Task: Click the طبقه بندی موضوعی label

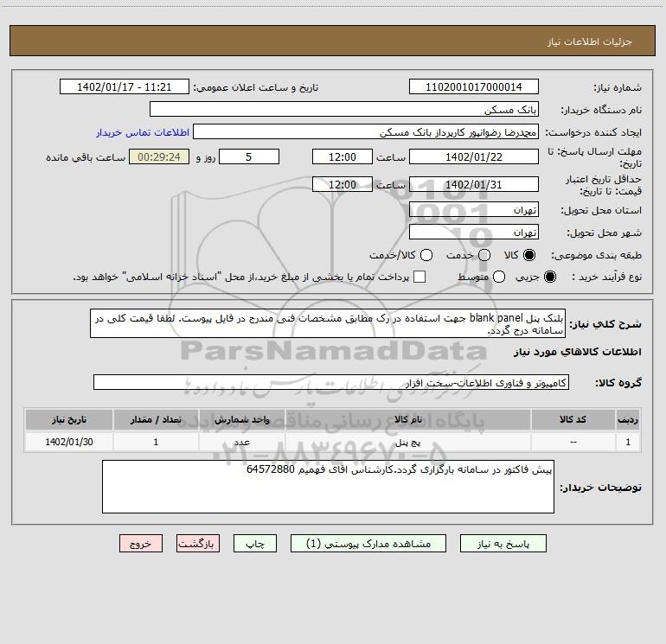Action: pyautogui.click(x=596, y=256)
